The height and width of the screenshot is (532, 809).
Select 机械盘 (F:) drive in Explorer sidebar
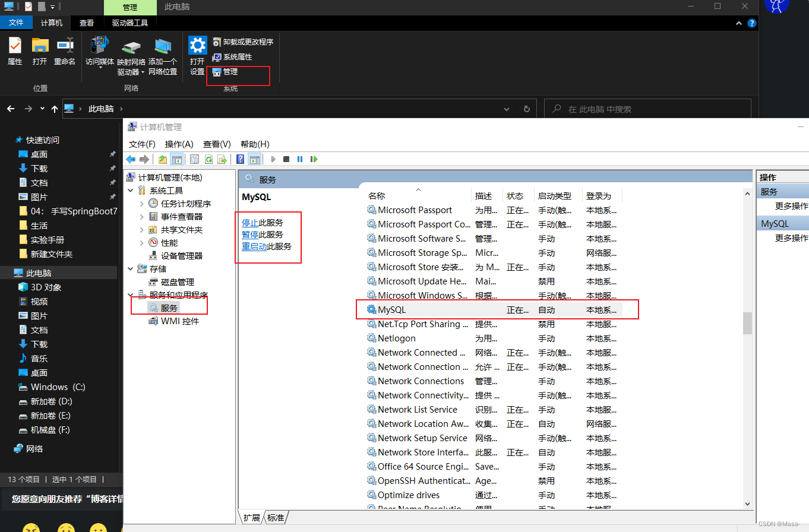point(50,430)
